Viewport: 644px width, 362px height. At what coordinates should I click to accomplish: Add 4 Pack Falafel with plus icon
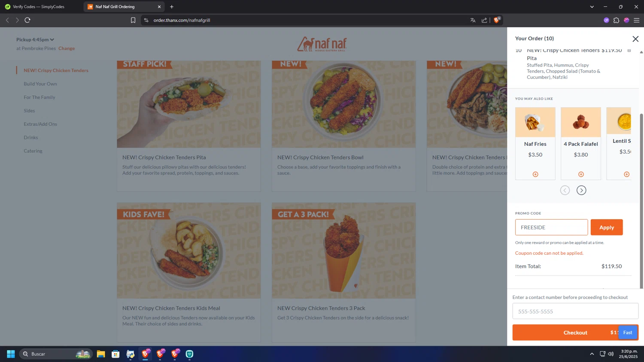(581, 174)
